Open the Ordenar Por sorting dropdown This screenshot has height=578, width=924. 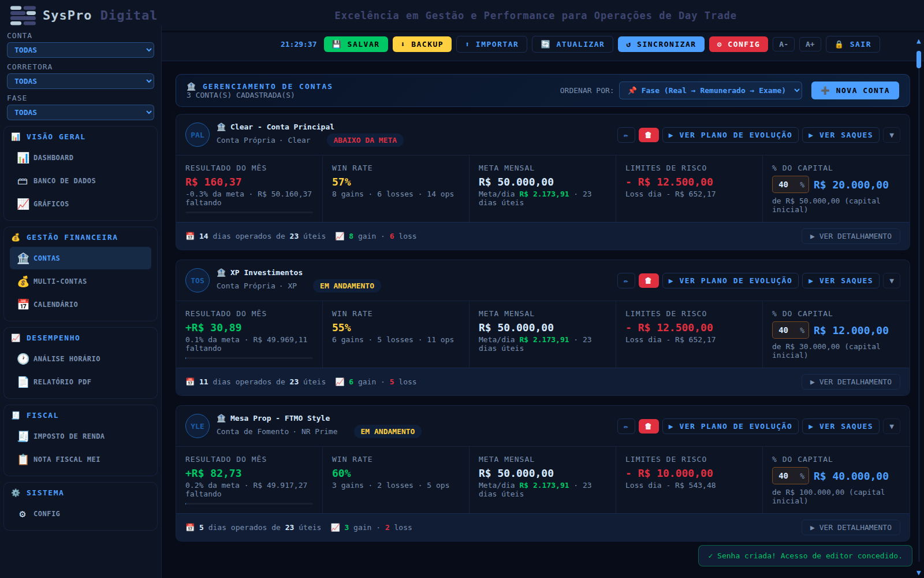pos(710,91)
